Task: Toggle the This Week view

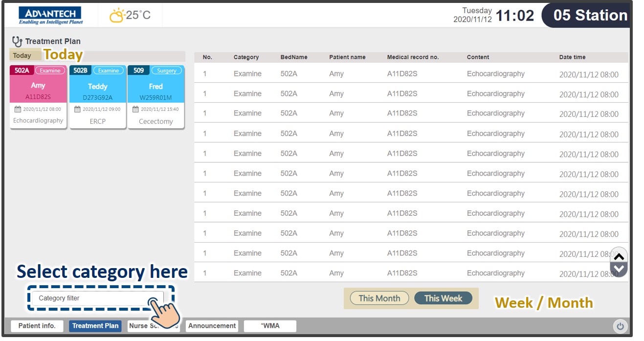Action: click(x=443, y=298)
